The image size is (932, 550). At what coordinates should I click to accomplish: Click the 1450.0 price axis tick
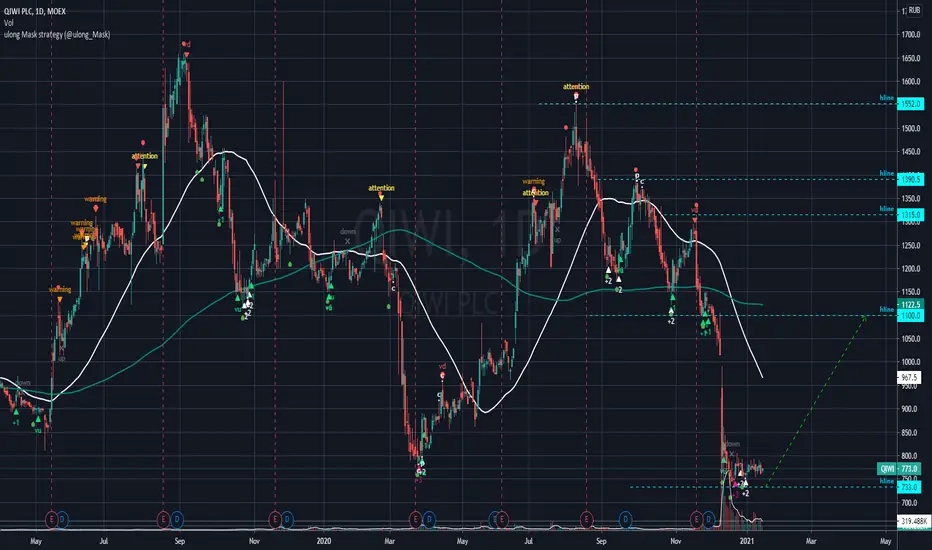pyautogui.click(x=911, y=152)
